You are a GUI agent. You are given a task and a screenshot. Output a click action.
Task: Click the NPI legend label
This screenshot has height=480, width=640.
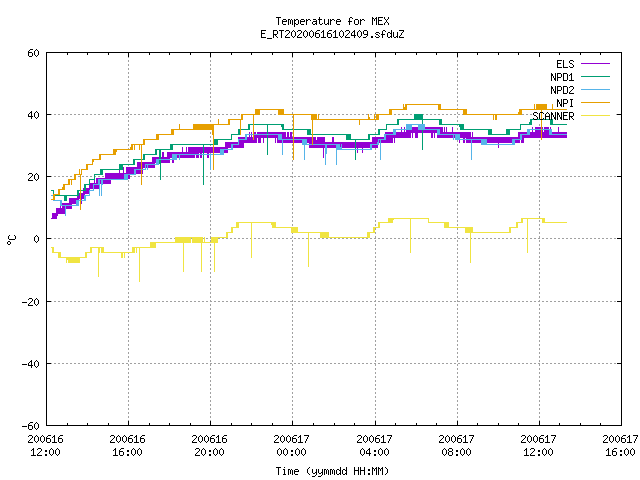pyautogui.click(x=565, y=103)
